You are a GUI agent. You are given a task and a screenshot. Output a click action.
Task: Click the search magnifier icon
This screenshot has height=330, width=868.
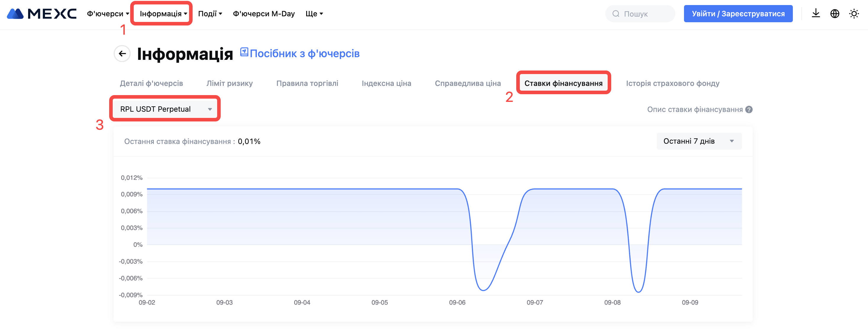(x=616, y=14)
